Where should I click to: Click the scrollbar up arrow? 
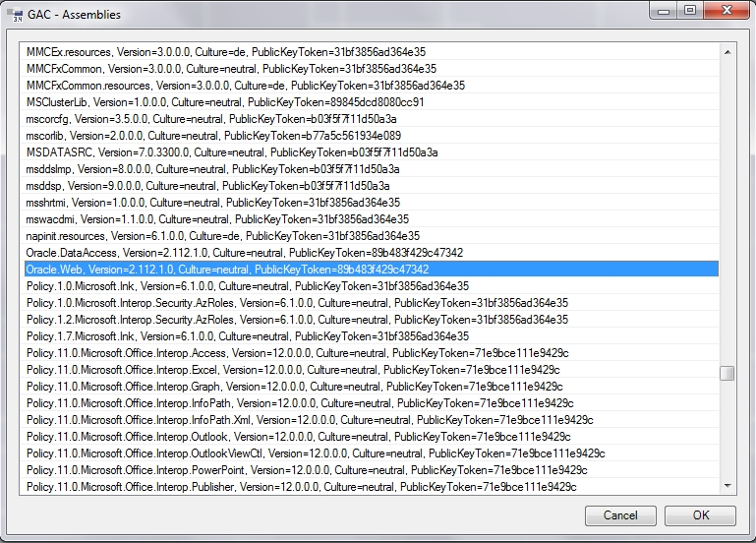[727, 50]
